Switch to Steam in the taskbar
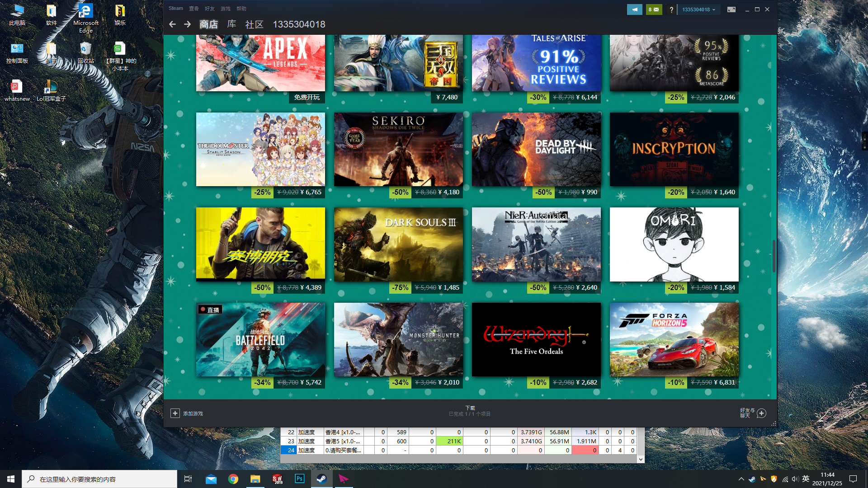This screenshot has height=488, width=868. click(321, 479)
